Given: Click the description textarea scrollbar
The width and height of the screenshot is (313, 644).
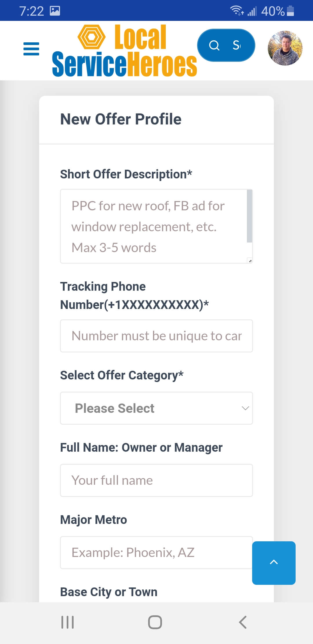Looking at the screenshot, I should point(249,216).
